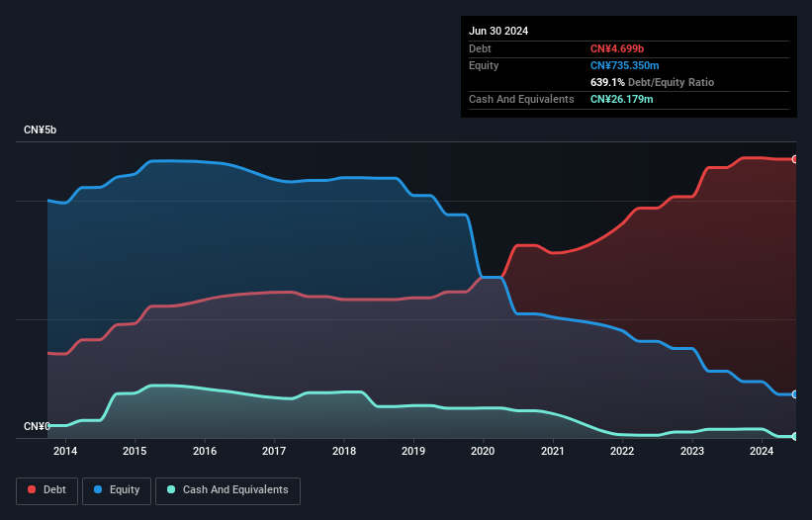Select the blue Equity endpoint marker on the chart
This screenshot has width=812, height=520.
coord(795,394)
